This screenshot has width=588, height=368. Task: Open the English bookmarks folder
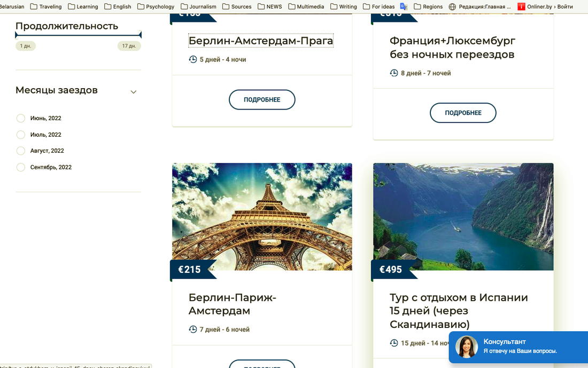[118, 6]
